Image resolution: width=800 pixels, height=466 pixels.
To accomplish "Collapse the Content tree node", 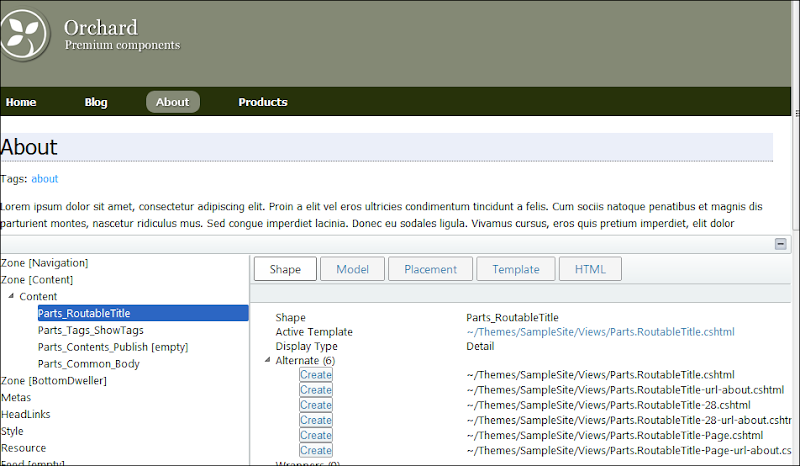I will pyautogui.click(x=11, y=297).
